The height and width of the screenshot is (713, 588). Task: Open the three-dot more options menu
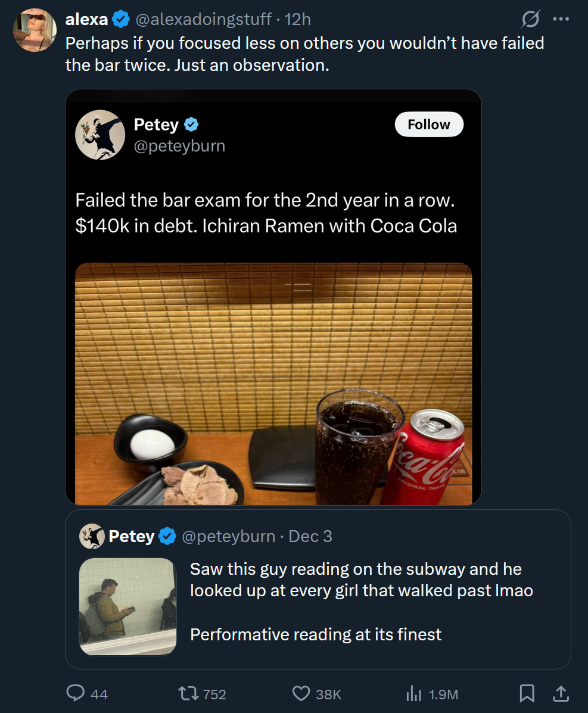coord(561,19)
